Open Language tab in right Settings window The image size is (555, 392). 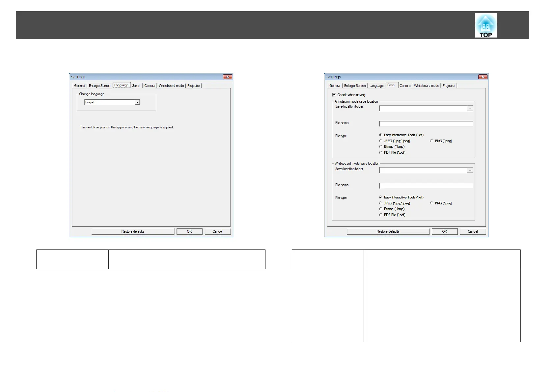[x=376, y=86]
